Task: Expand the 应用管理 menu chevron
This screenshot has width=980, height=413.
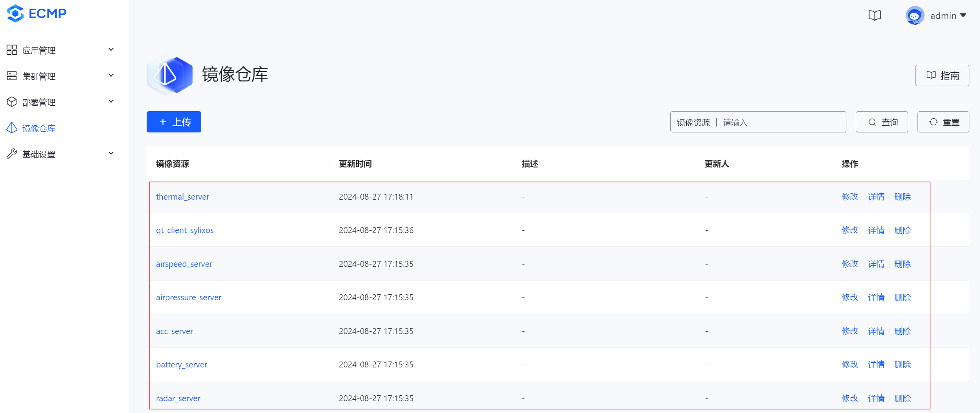Action: [x=111, y=50]
